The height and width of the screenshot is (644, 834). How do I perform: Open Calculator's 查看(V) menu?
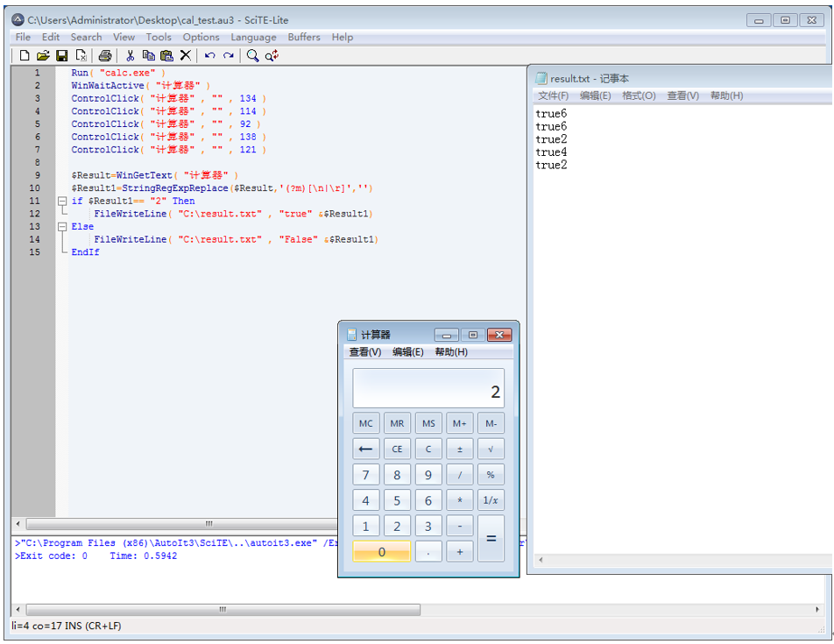tap(364, 352)
